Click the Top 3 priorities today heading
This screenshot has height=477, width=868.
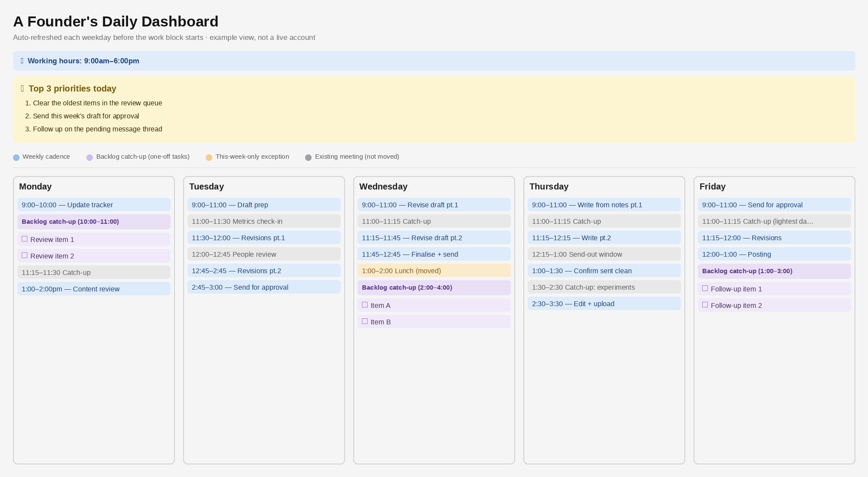(72, 88)
